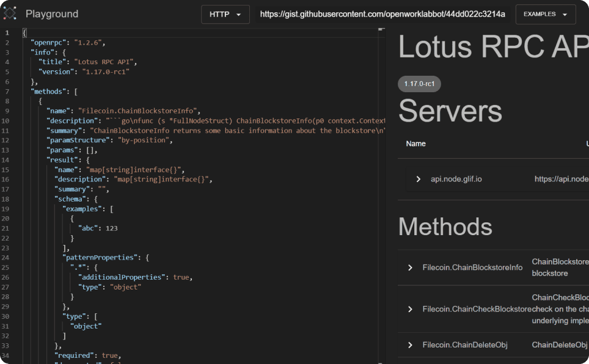The width and height of the screenshot is (589, 364).
Task: Click the "title": "Lotus RPC API" line
Action: click(x=88, y=62)
